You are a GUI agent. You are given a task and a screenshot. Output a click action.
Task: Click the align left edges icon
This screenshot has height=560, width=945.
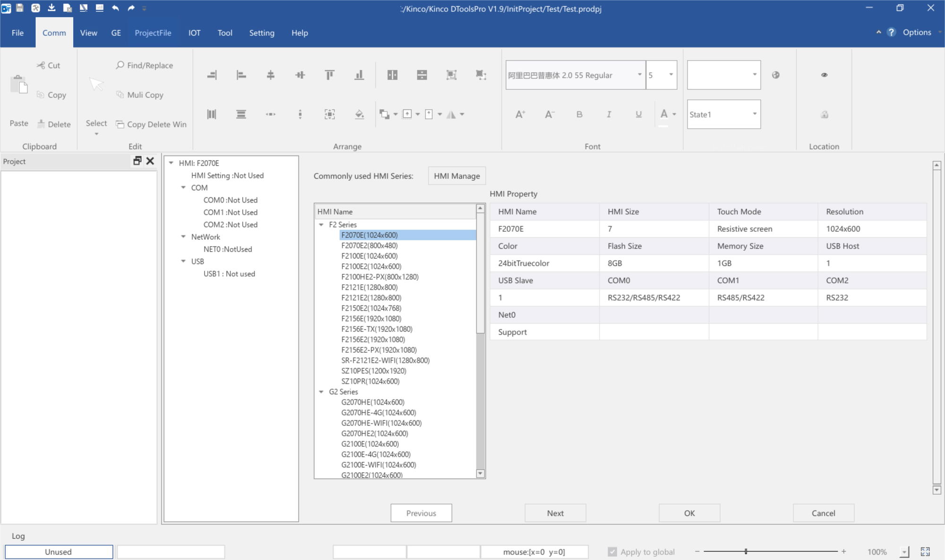coord(241,75)
